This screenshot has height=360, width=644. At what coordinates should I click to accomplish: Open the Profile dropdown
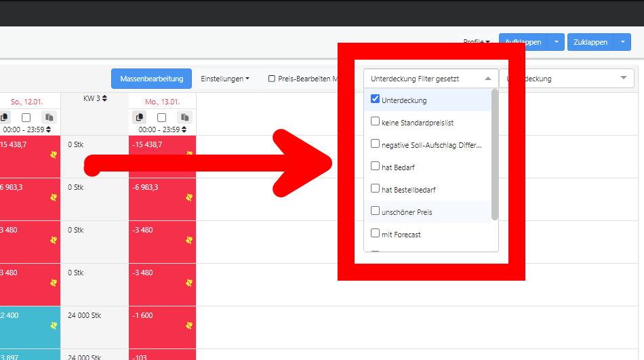click(x=477, y=42)
